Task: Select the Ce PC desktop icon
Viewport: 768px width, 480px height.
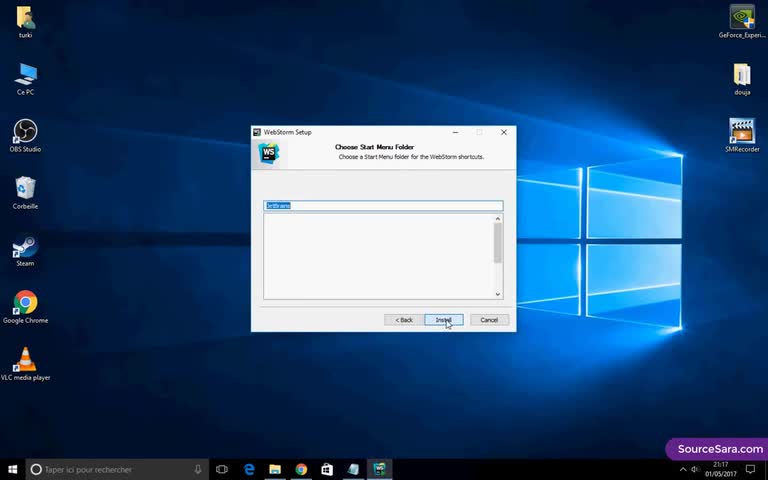Action: pos(25,79)
